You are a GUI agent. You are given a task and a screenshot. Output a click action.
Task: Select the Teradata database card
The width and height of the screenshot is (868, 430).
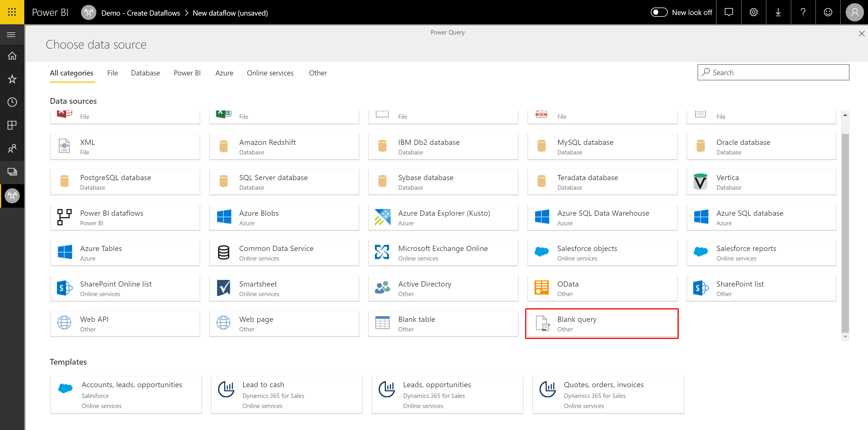(x=602, y=182)
